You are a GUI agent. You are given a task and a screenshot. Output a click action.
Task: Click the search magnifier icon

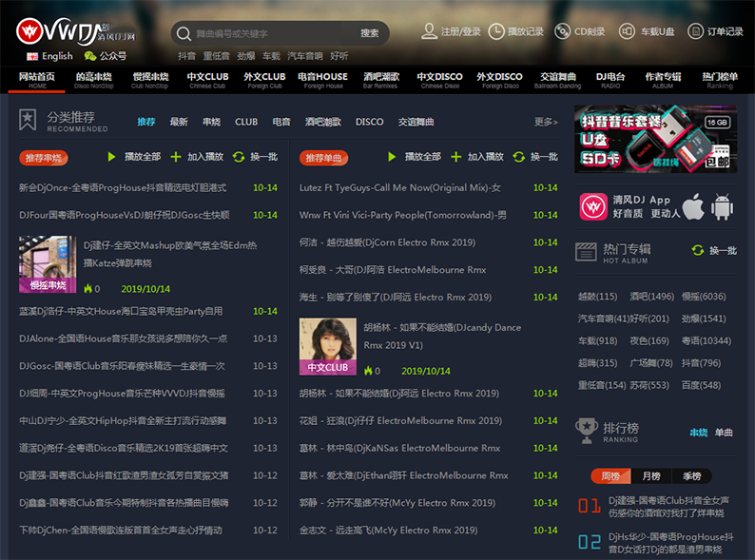184,33
